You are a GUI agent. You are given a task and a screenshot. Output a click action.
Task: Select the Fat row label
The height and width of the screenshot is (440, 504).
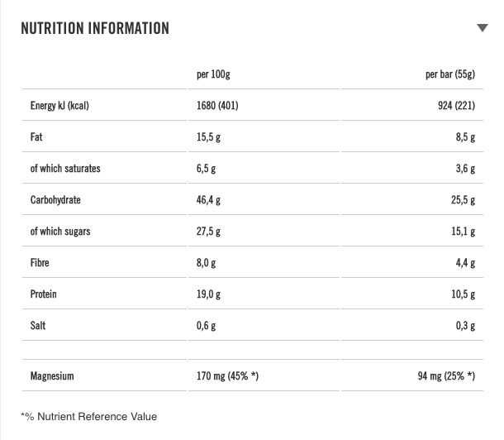pyautogui.click(x=36, y=137)
